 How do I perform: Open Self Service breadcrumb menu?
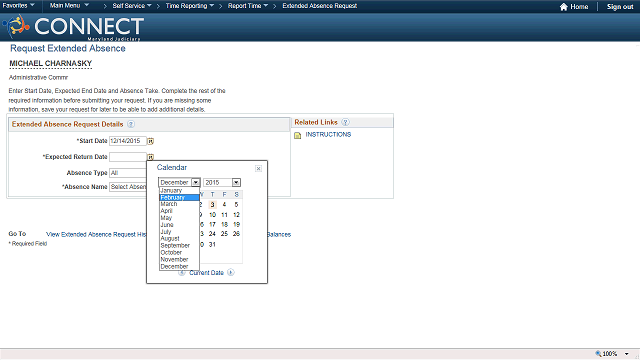pyautogui.click(x=132, y=6)
